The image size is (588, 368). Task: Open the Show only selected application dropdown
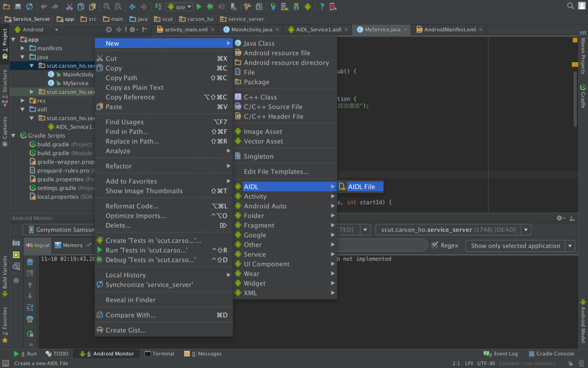point(520,245)
